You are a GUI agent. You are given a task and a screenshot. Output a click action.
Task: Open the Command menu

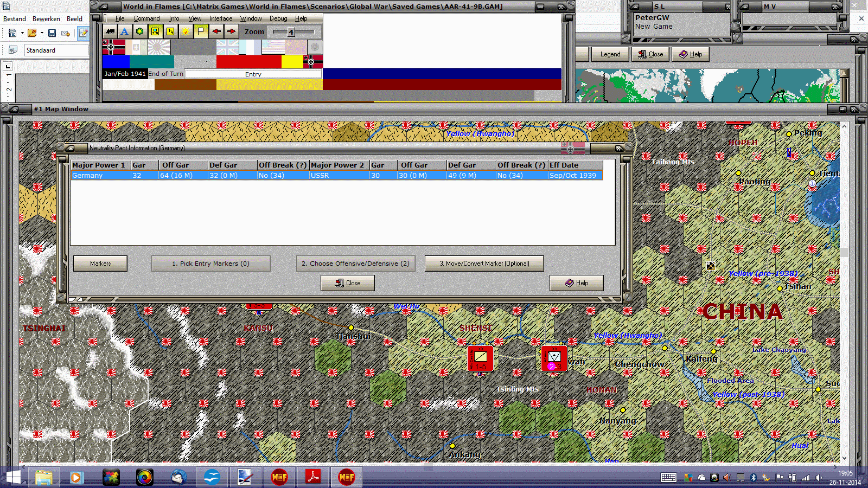146,18
